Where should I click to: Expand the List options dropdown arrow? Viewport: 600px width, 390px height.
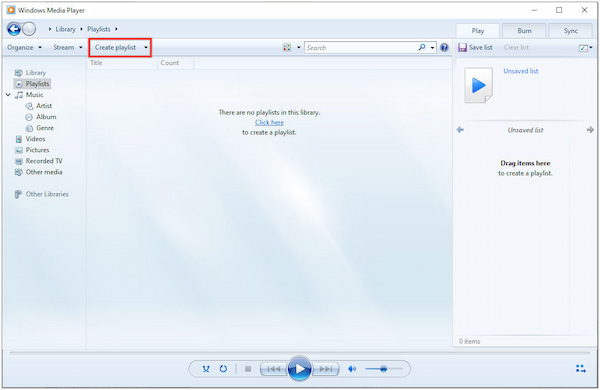pos(591,47)
